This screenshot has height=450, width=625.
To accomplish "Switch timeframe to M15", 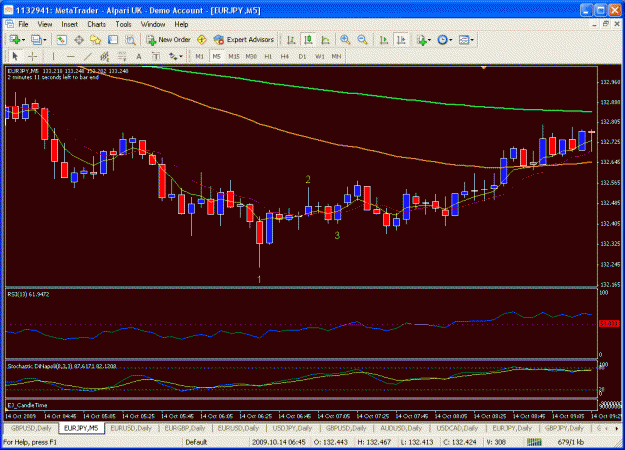I will [234, 56].
